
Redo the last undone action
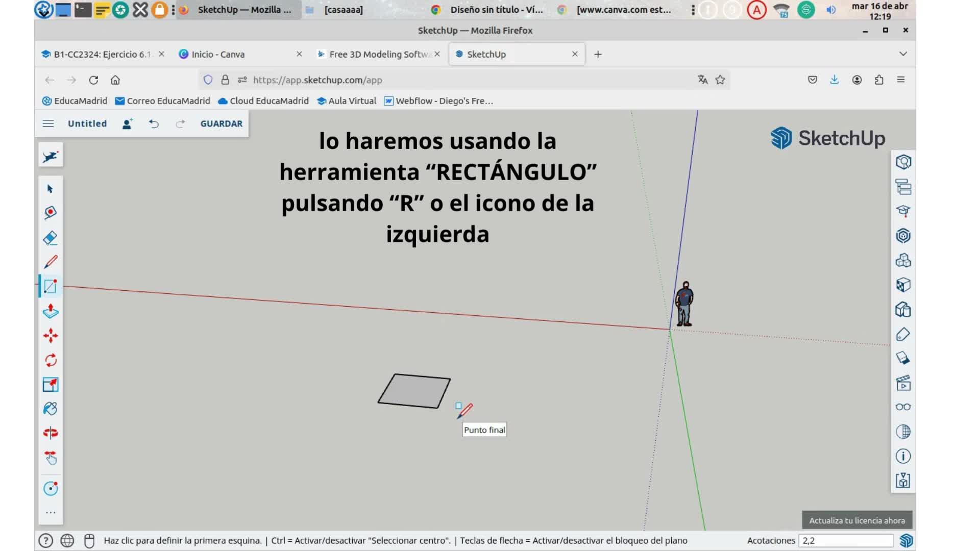click(180, 123)
